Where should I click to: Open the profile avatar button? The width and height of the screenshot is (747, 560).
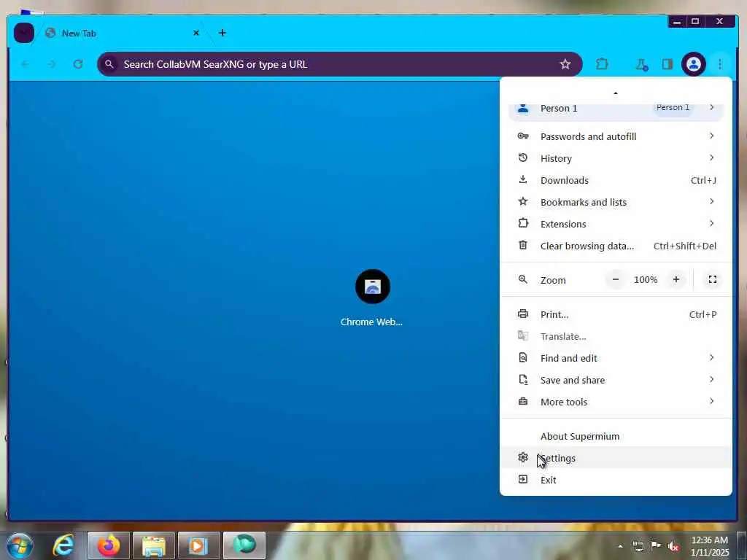pyautogui.click(x=693, y=64)
